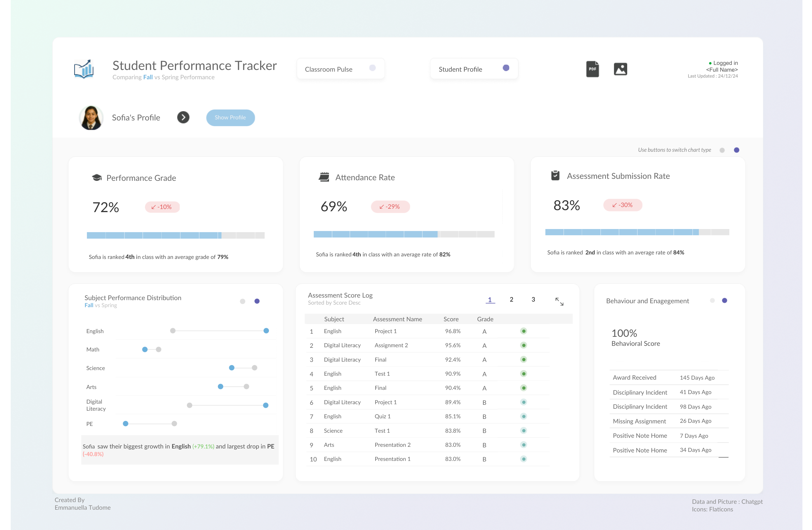812x530 pixels.
Task: Open page 3 of Assessment Score Log
Action: [533, 300]
